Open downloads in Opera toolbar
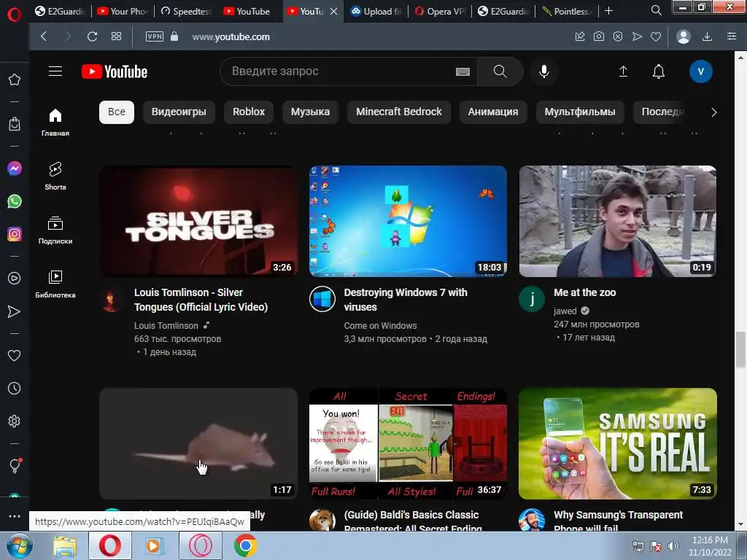The width and height of the screenshot is (747, 560). pyautogui.click(x=707, y=36)
